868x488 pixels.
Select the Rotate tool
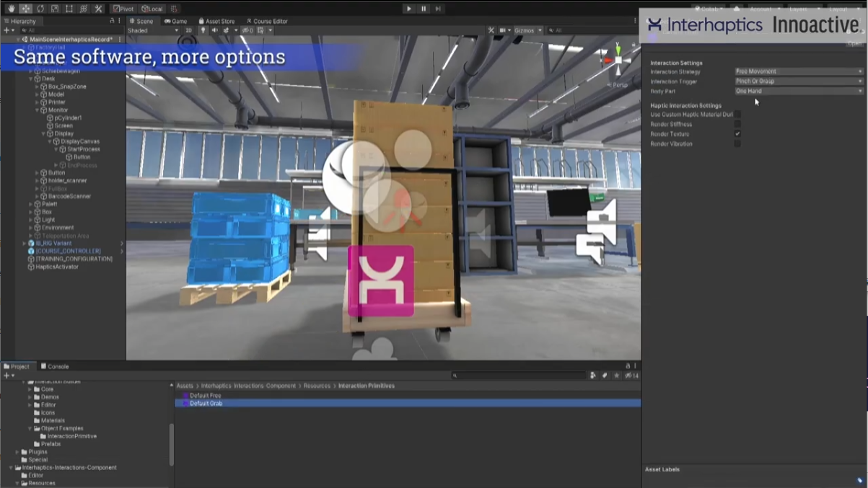point(40,9)
